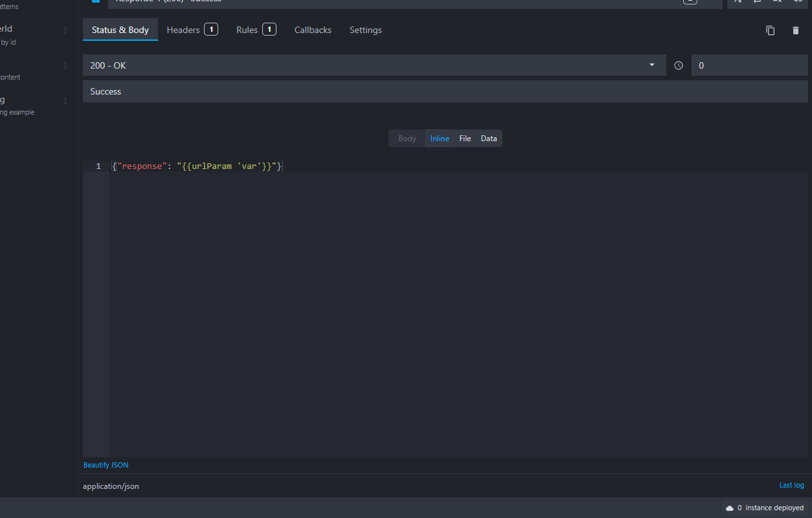Viewport: 812px width, 518px height.
Task: Click the disable rules icon
Action: [776, 3]
